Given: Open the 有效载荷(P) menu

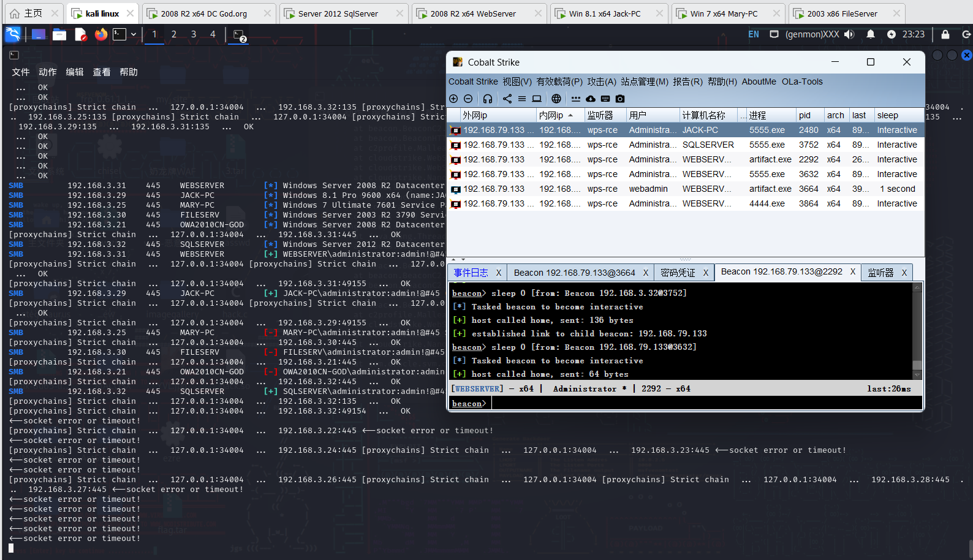Looking at the screenshot, I should click(559, 81).
